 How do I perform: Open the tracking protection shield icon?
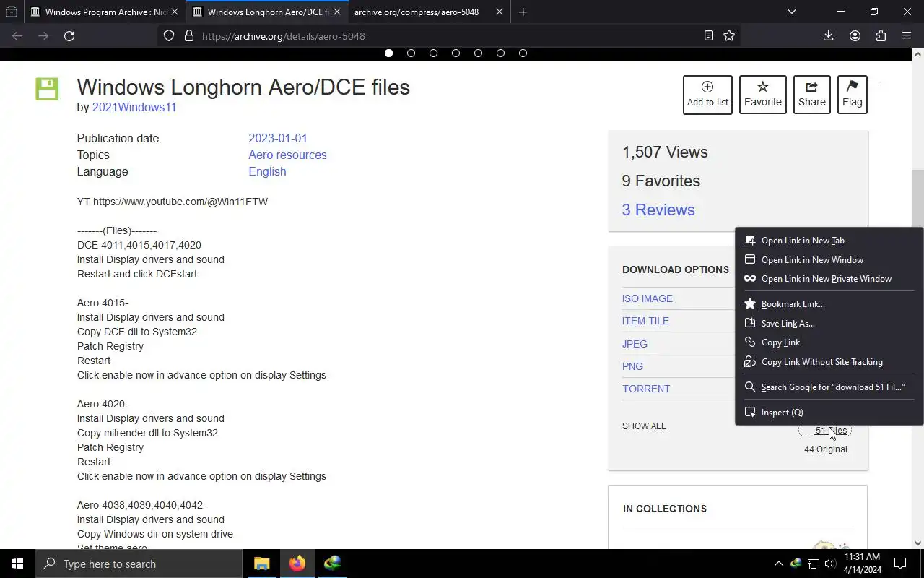pyautogui.click(x=169, y=35)
